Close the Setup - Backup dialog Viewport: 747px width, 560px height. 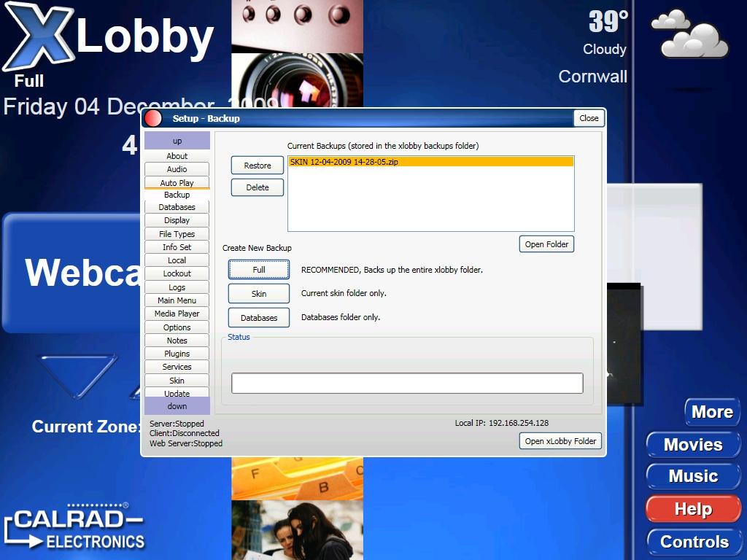click(589, 118)
